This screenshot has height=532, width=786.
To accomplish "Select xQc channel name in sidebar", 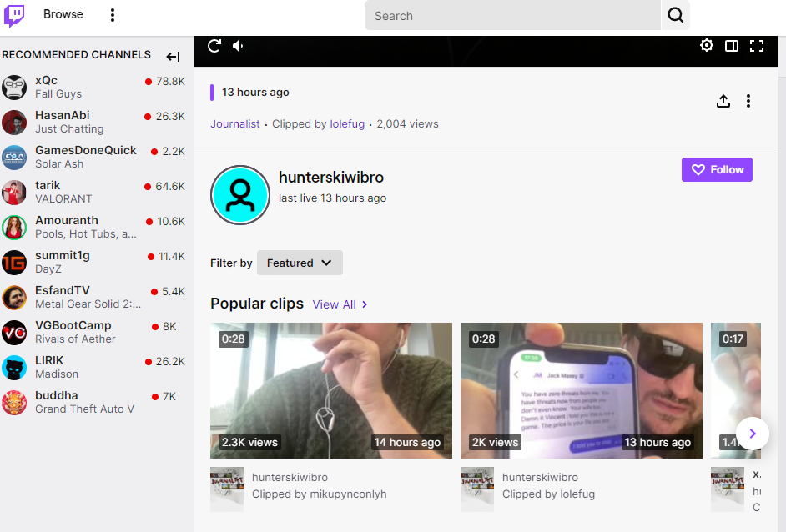I will (x=46, y=80).
